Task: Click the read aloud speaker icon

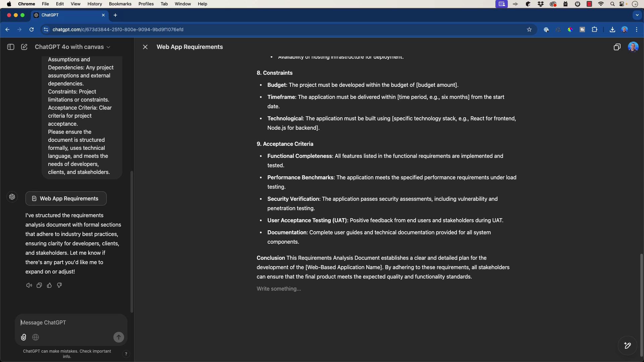Action: pyautogui.click(x=29, y=286)
